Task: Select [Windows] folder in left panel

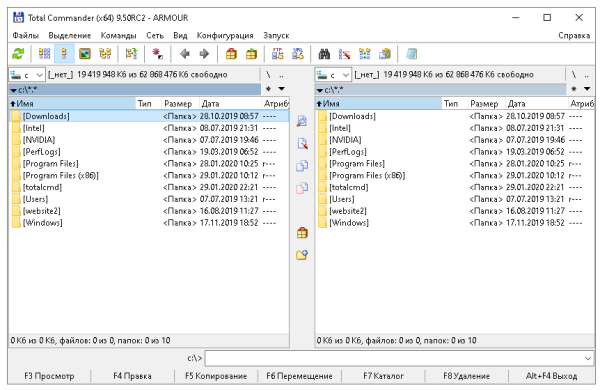Action: (x=149, y=223)
